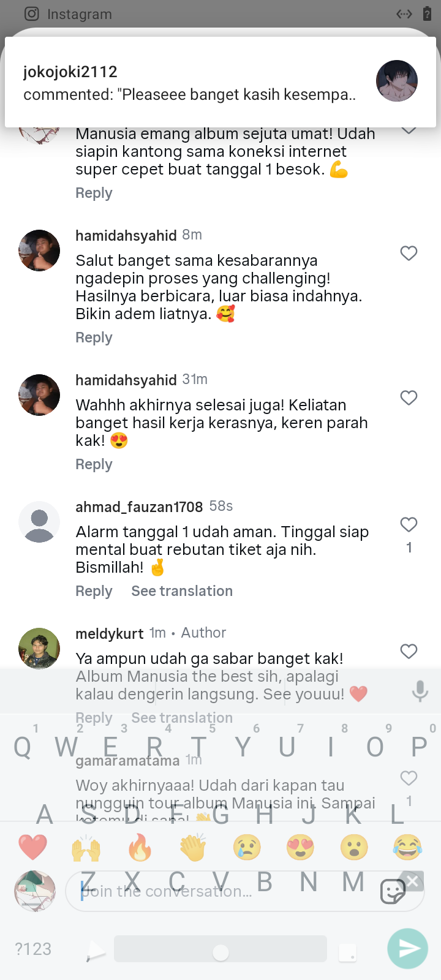Image resolution: width=441 pixels, height=980 pixels.
Task: Send comment with the arrow button
Action: (x=408, y=949)
